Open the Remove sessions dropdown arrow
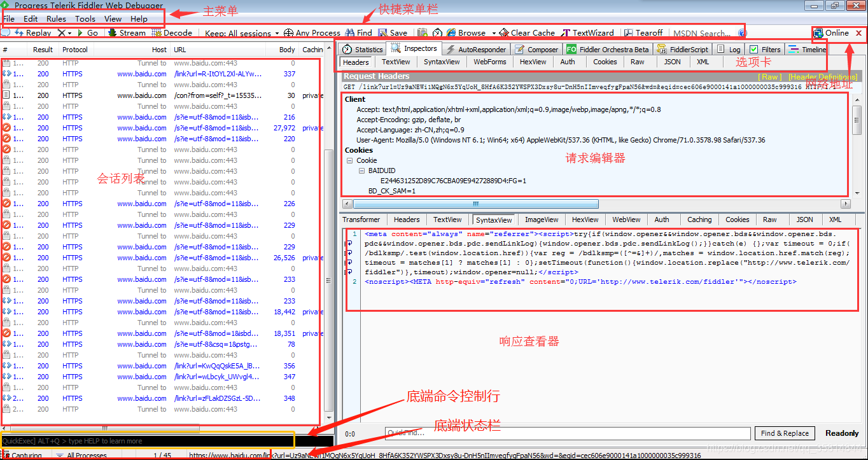Screen dimensions: 868x460 69,33
